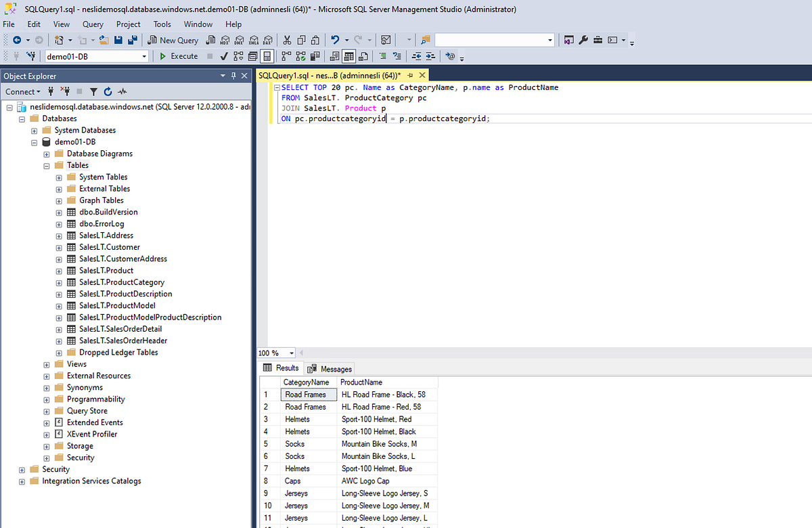Expand the Views folder node
Viewport: 812px width, 528px height.
[47, 364]
